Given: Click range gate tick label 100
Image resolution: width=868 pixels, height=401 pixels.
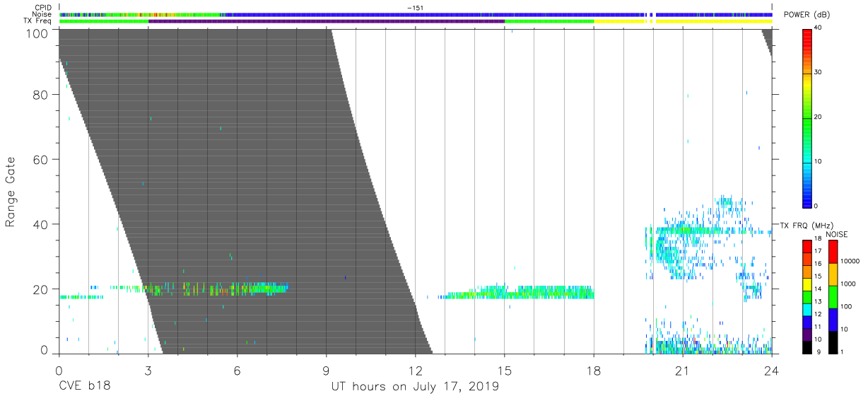Looking at the screenshot, I should click(37, 33).
